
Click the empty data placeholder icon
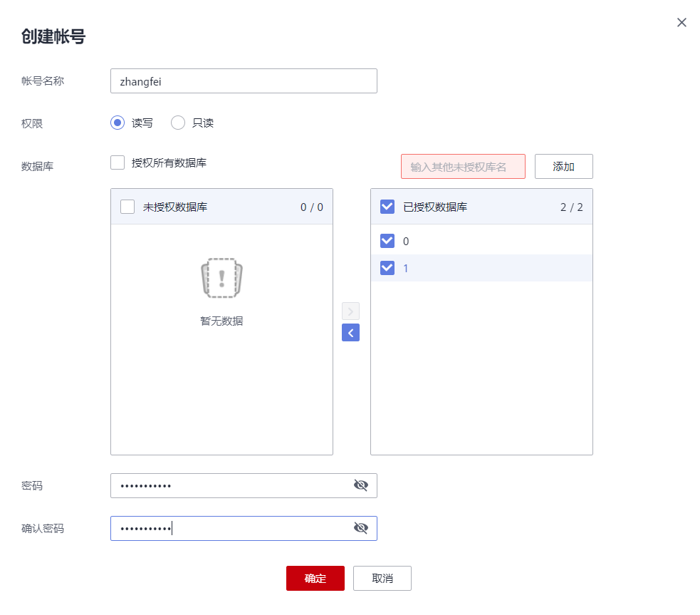pyautogui.click(x=221, y=278)
